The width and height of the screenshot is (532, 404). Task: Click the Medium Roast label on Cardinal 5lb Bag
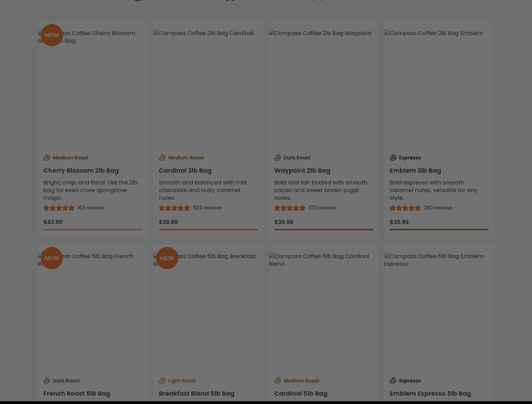coord(301,380)
